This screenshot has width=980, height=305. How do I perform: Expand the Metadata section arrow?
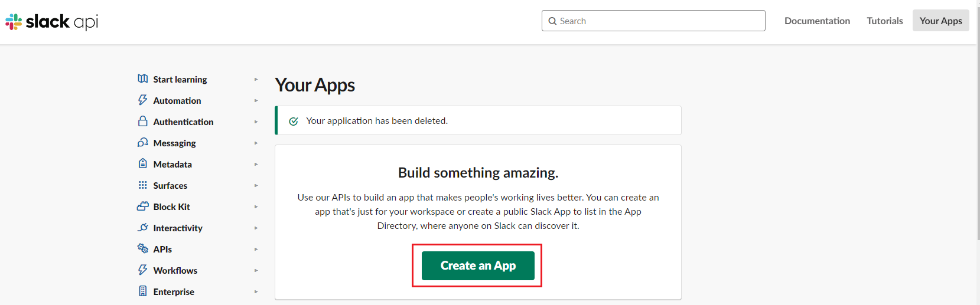pos(256,164)
